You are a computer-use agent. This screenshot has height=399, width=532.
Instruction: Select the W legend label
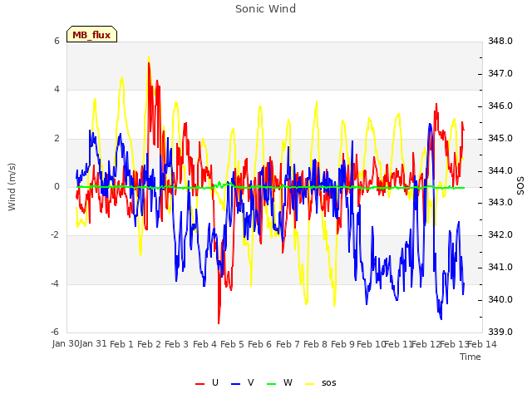(x=288, y=382)
